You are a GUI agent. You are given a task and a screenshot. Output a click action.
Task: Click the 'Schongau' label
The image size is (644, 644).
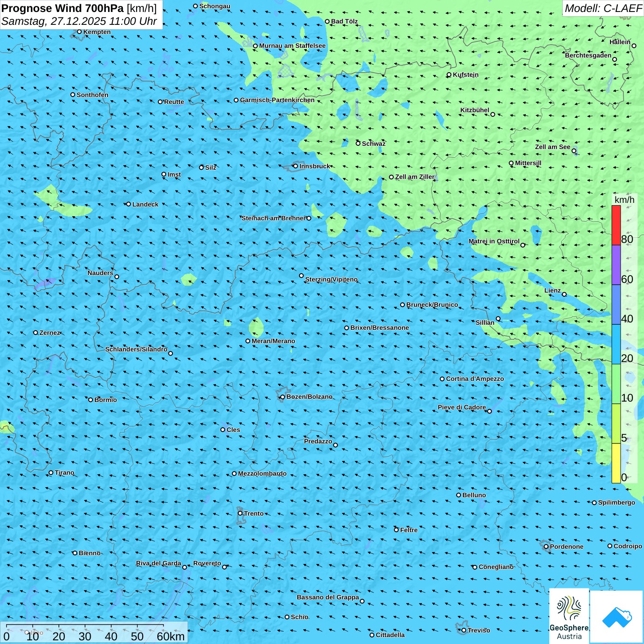tap(215, 6)
